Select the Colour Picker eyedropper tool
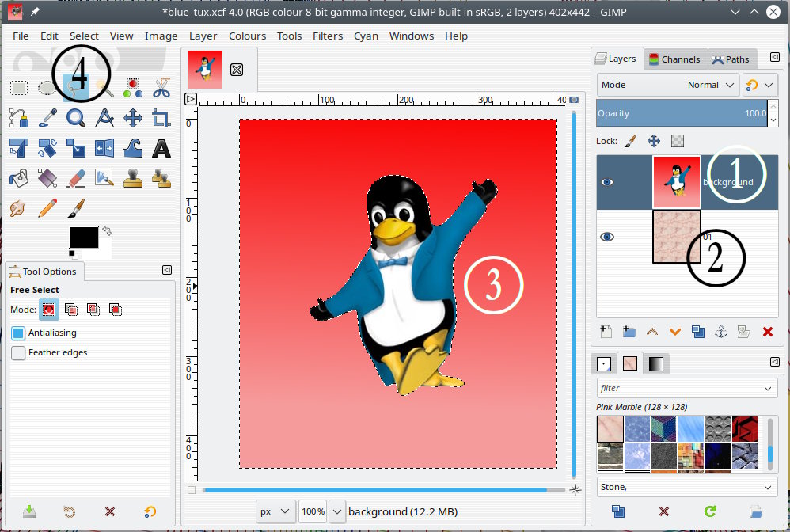Screen dimensions: 790x532 click(x=47, y=118)
